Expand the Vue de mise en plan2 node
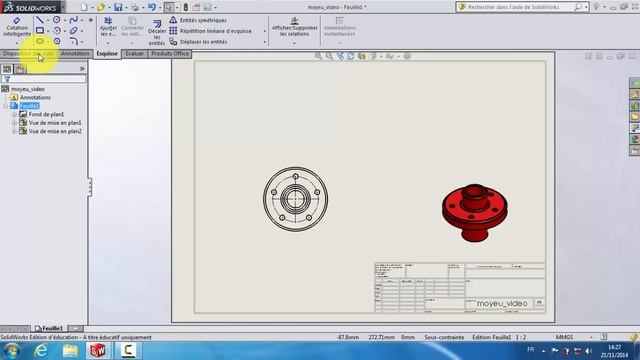Image resolution: width=640 pixels, height=360 pixels. tap(14, 131)
